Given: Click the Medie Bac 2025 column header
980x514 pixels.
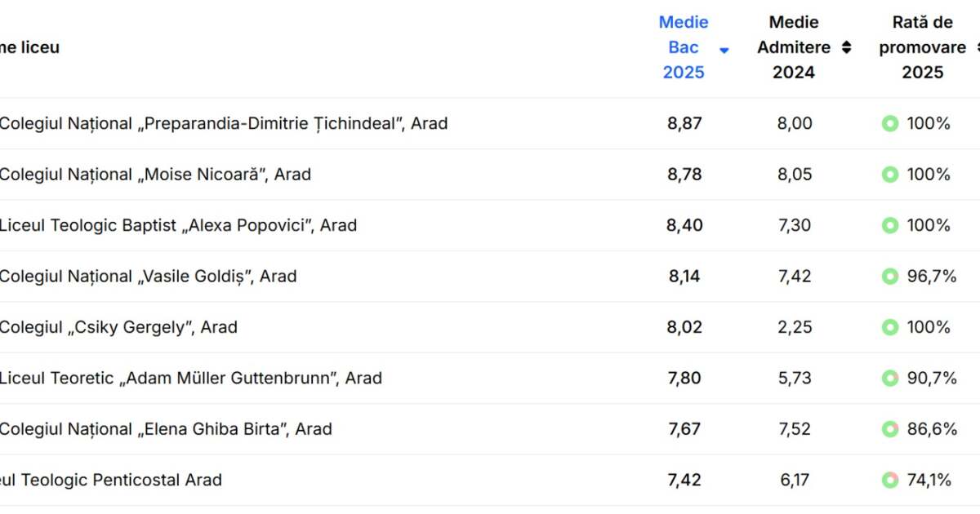Looking at the screenshot, I should tap(684, 47).
